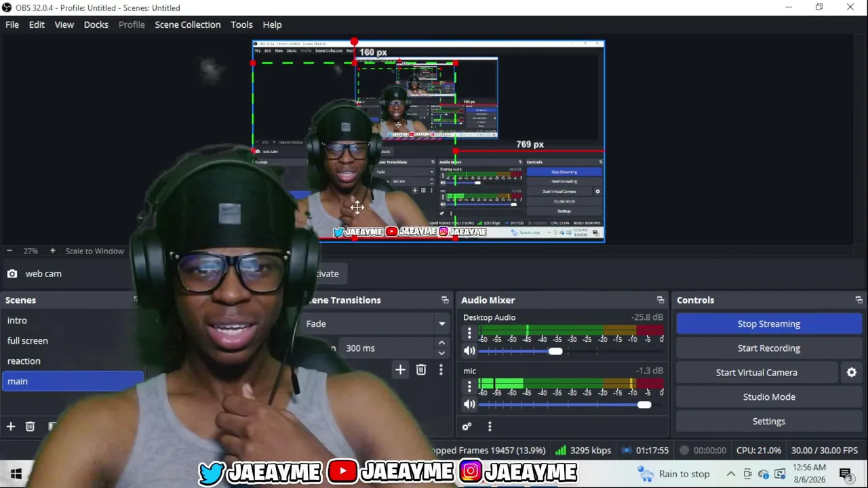Click the -1.3 dB mic level
Image resolution: width=868 pixels, height=488 pixels.
coord(649,371)
